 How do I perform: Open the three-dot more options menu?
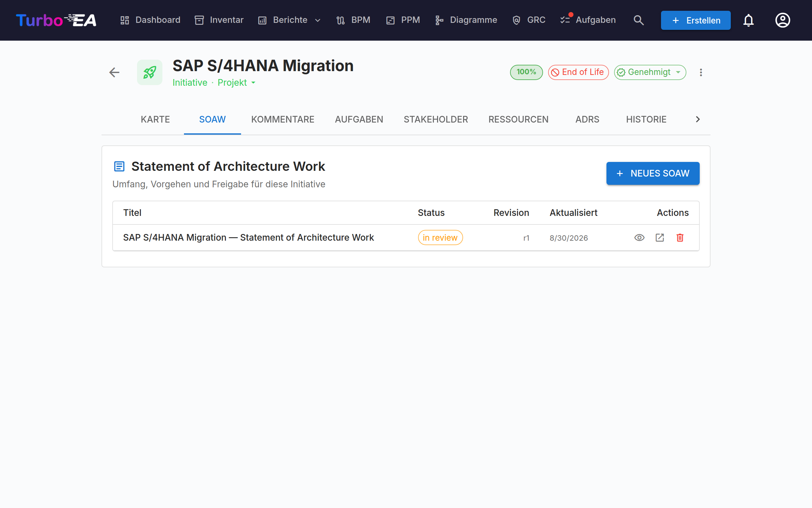(701, 72)
